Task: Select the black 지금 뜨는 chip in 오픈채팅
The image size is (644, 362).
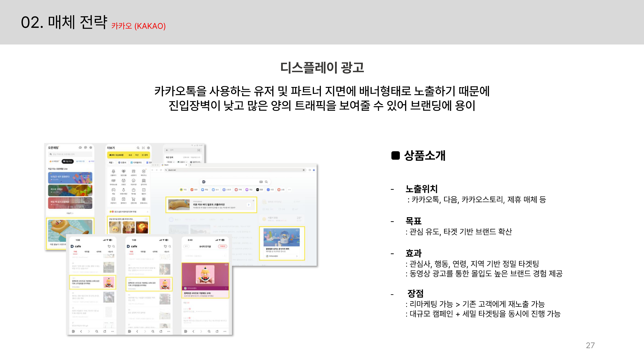Action: (67, 161)
